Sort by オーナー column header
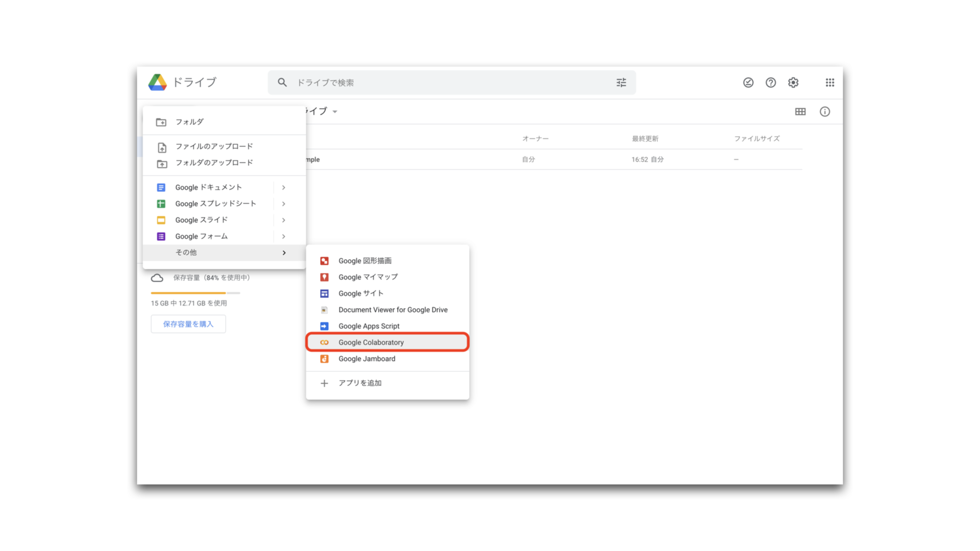Screen dimensions: 980x551 (x=535, y=139)
